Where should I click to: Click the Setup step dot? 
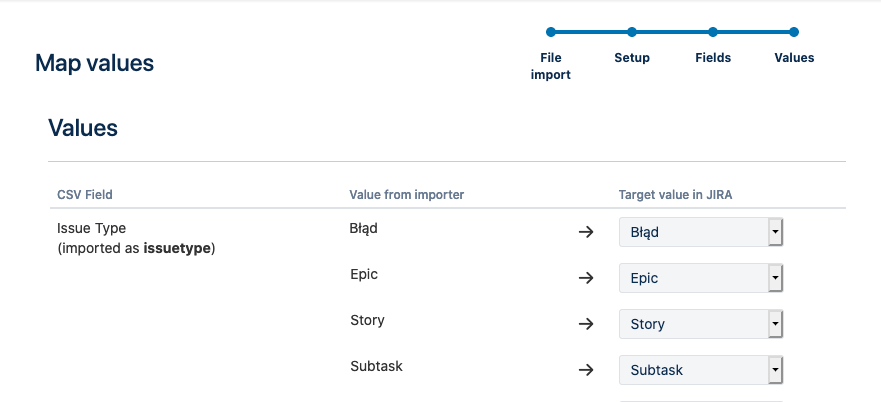tap(632, 32)
